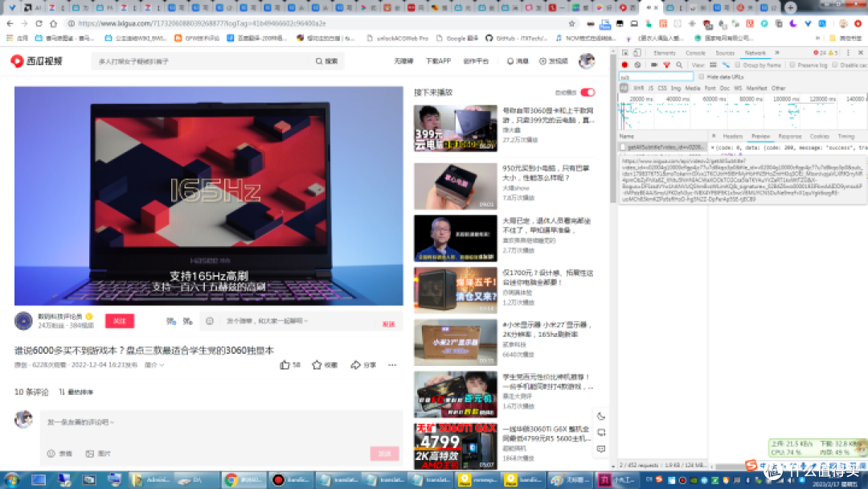
Task: Bookmark this page with the star icon
Action: coord(572,23)
